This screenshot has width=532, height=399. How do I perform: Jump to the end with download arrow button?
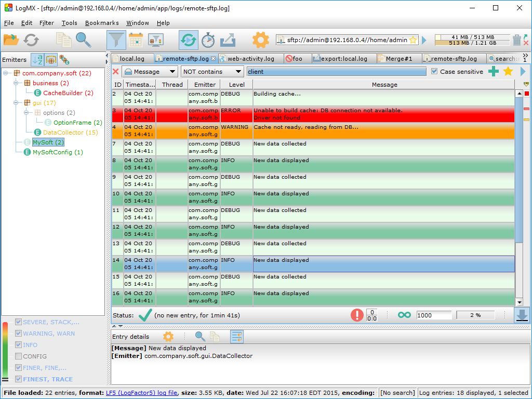pyautogui.click(x=522, y=315)
